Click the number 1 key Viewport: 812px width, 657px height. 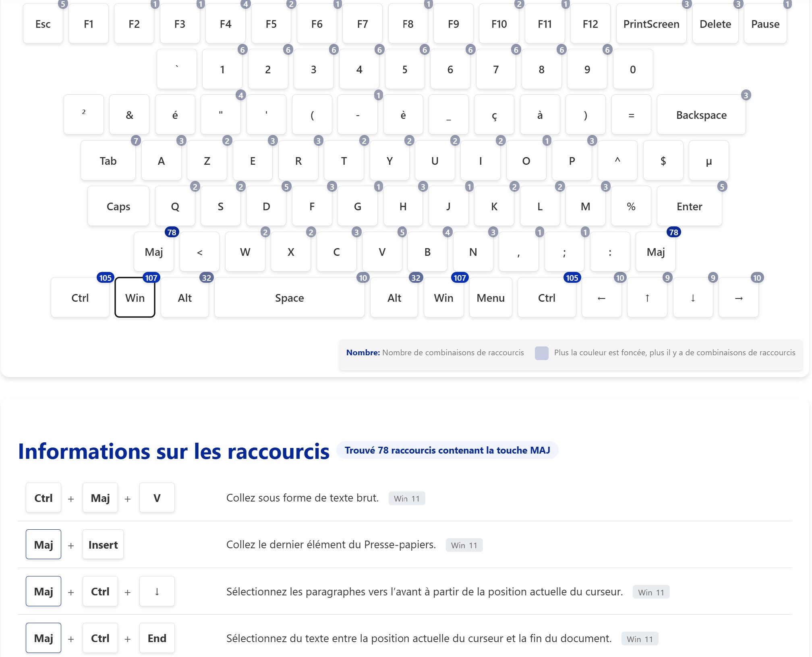click(222, 69)
